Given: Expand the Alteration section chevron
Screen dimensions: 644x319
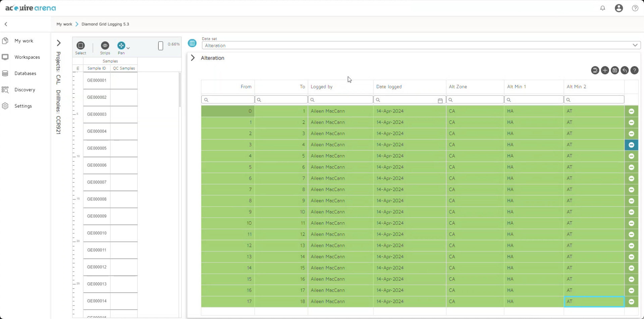Looking at the screenshot, I should [x=193, y=58].
